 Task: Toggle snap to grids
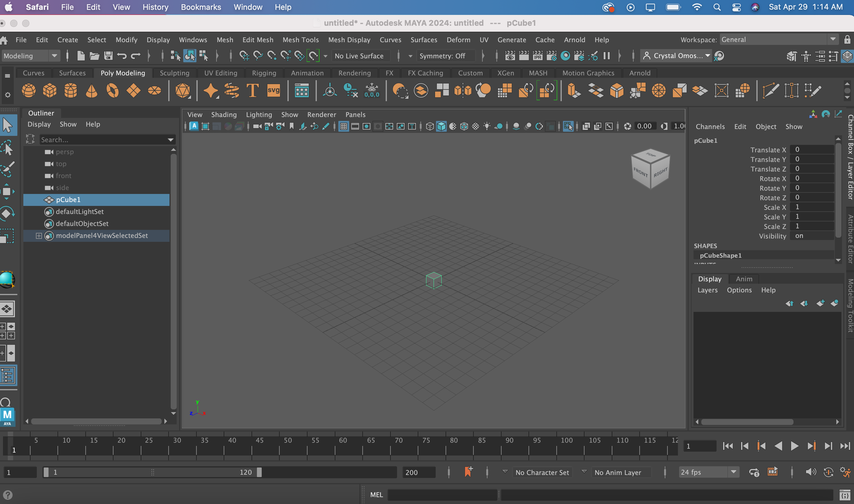244,56
